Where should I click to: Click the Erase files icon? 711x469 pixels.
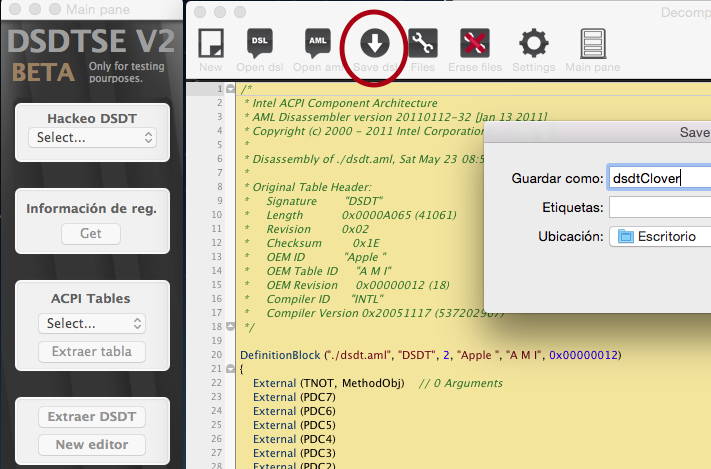(475, 43)
